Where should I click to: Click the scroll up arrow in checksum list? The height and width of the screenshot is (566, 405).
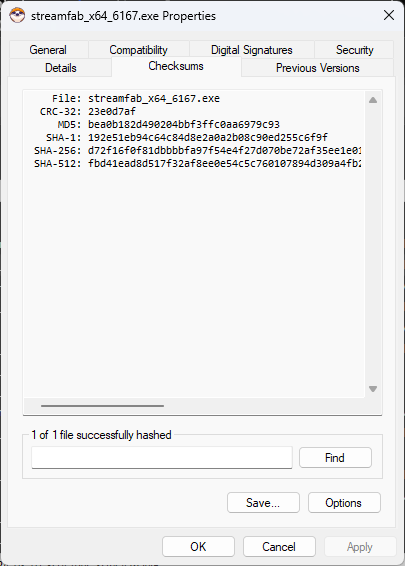373,100
